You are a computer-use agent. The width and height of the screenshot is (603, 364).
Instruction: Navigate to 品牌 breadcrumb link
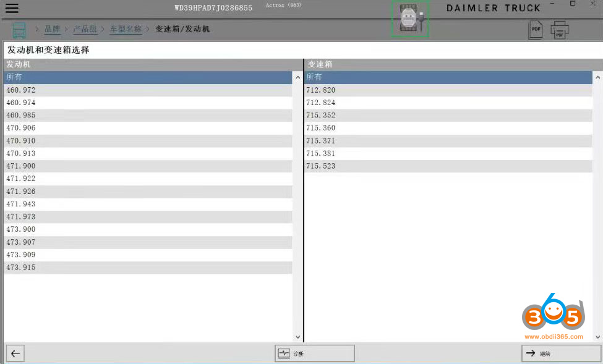coord(52,29)
